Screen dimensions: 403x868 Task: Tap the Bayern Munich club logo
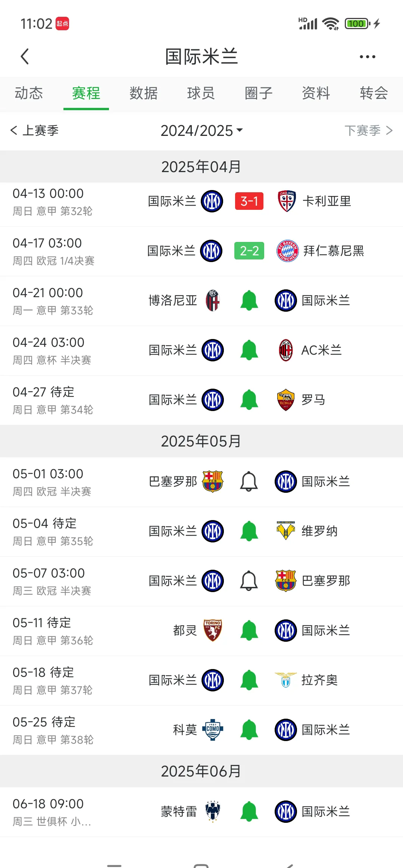coord(287,251)
